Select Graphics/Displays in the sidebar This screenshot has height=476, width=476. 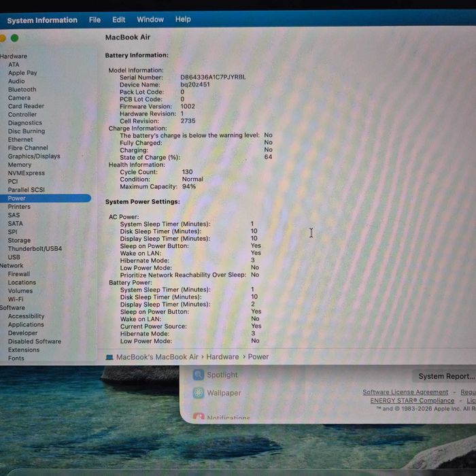coord(34,156)
